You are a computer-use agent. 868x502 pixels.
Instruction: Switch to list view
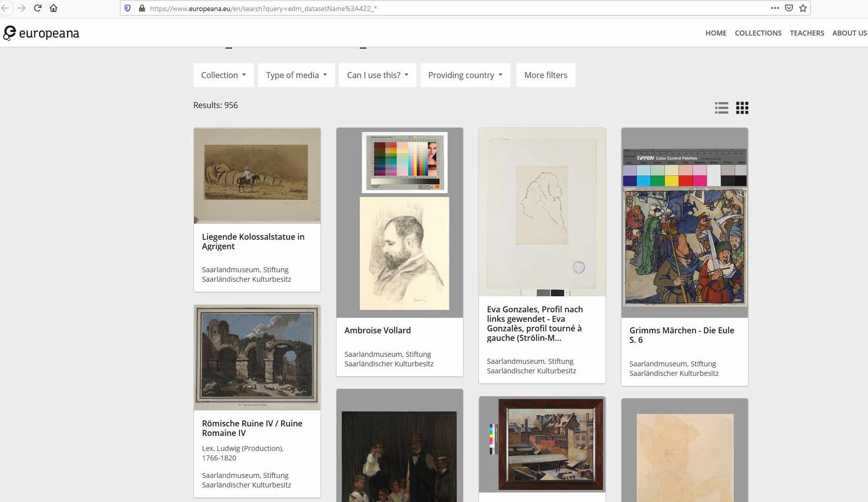721,108
